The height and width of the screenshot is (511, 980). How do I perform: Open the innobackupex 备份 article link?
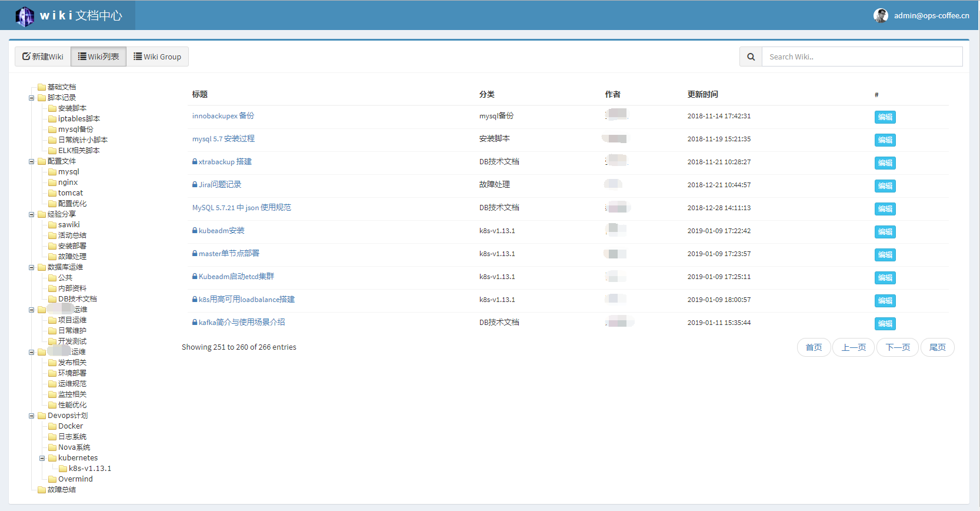tap(223, 116)
